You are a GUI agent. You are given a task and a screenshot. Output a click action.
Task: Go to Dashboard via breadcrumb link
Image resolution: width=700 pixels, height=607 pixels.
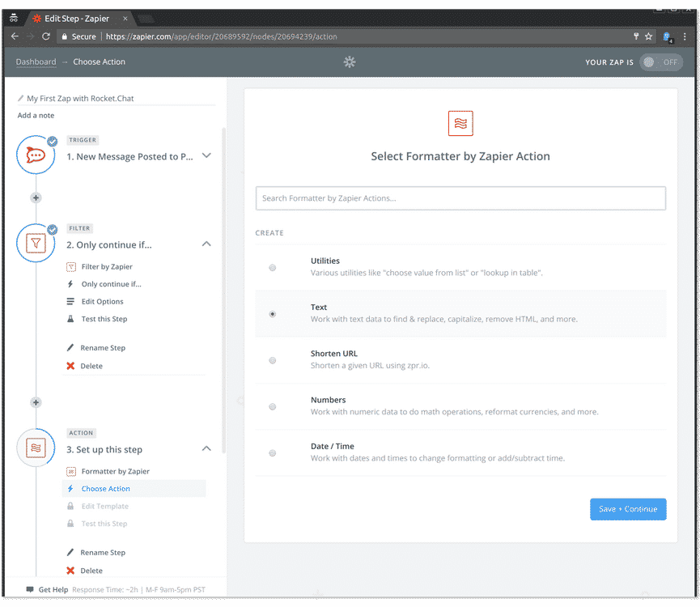36,62
